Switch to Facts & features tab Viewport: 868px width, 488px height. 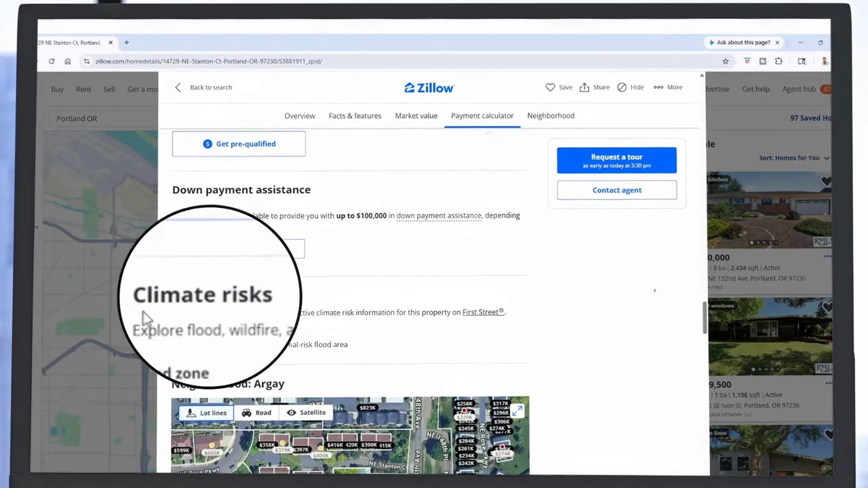(355, 116)
